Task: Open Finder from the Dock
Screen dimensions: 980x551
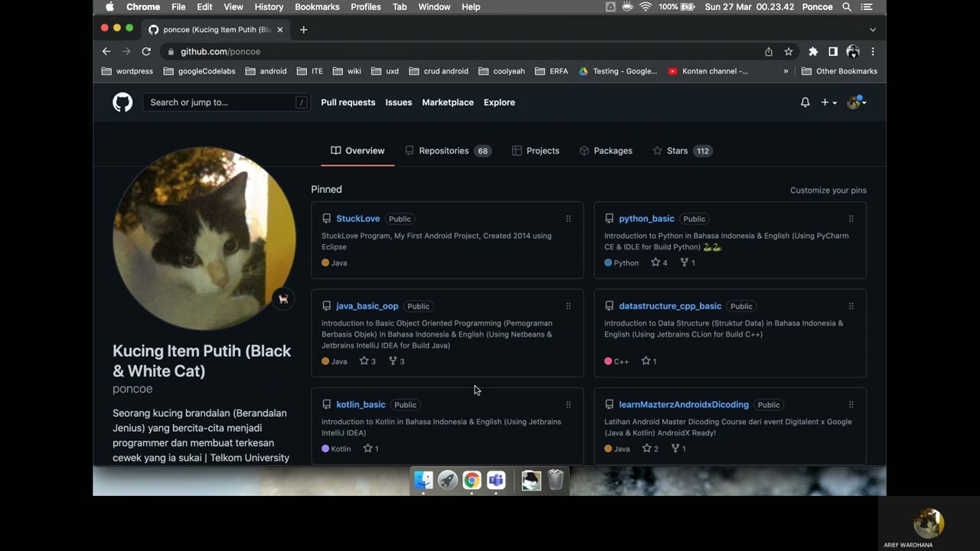Action: tap(423, 480)
